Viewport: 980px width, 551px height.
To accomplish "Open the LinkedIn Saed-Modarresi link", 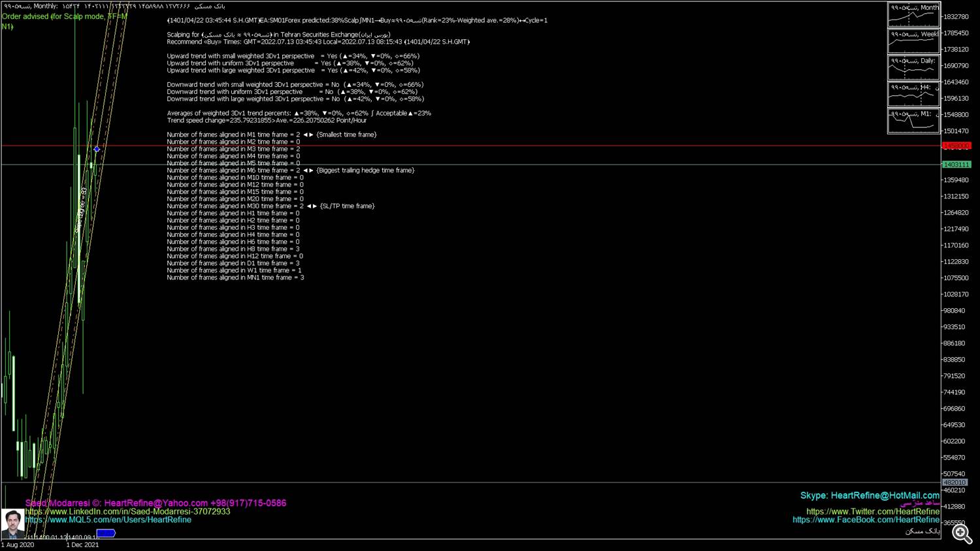I will (128, 512).
